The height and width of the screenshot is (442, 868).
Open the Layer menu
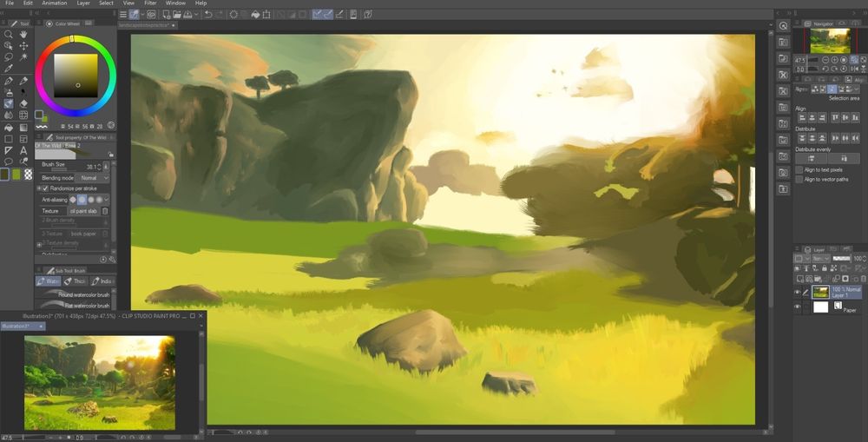click(83, 3)
